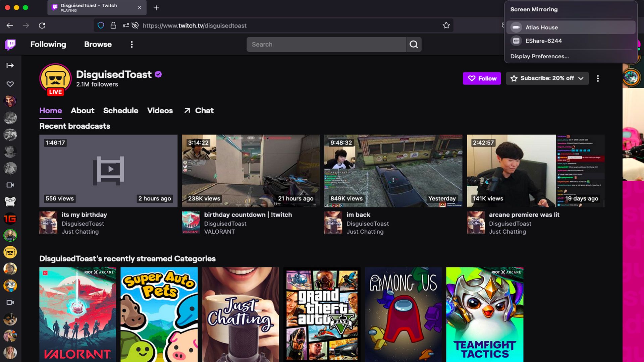Click the browser reload button
This screenshot has width=644, height=362.
click(x=42, y=25)
